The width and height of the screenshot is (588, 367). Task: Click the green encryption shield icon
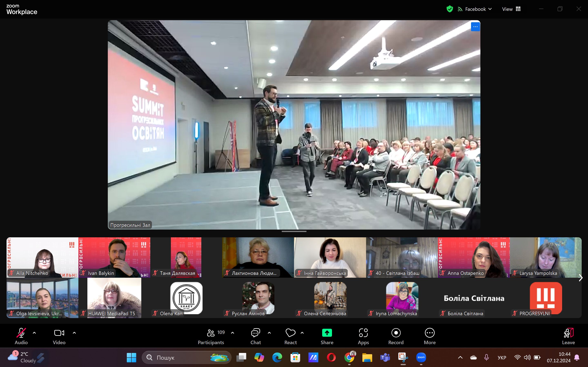(x=450, y=9)
